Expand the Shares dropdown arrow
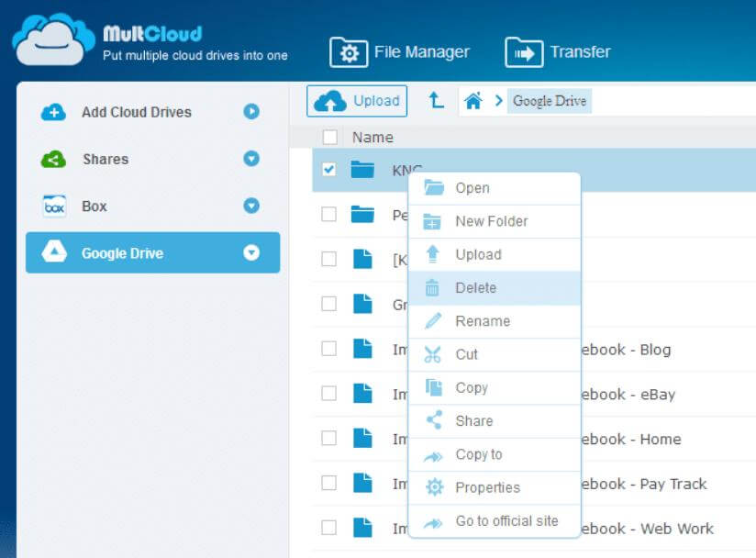Image resolution: width=756 pixels, height=558 pixels. coord(251,159)
